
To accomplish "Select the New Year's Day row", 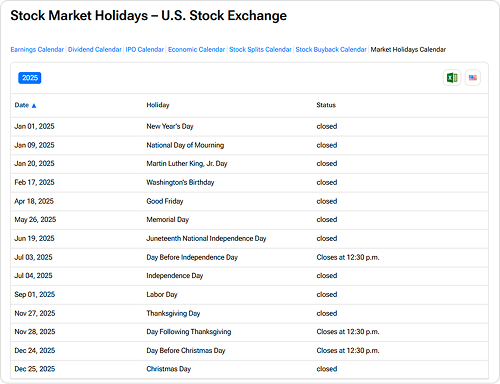I will click(x=249, y=127).
